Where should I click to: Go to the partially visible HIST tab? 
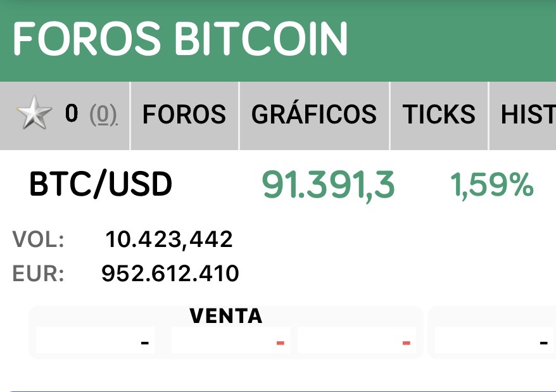click(x=527, y=115)
